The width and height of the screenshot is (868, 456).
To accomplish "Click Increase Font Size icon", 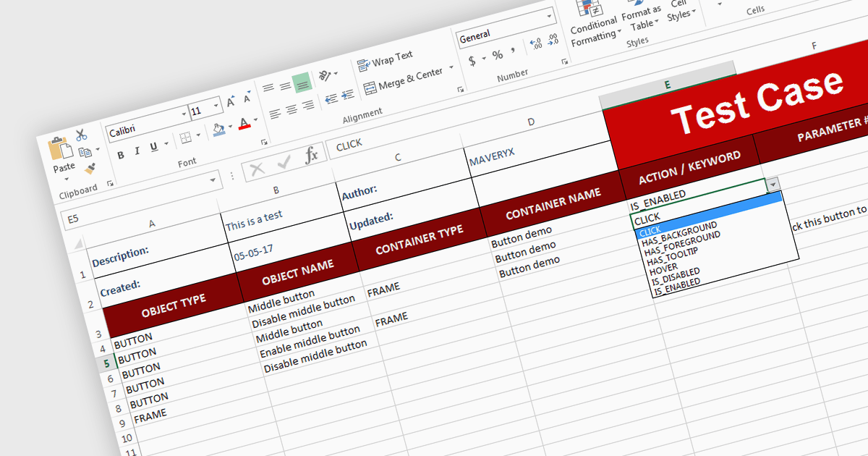I will (x=231, y=102).
